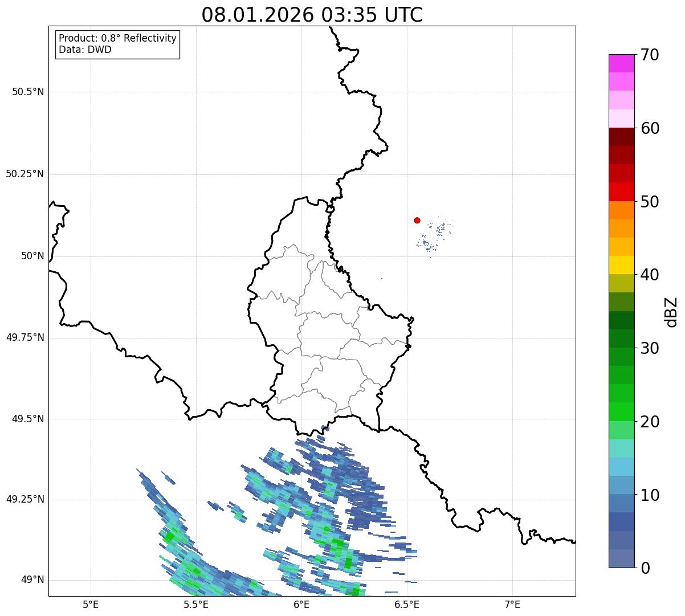The width and height of the screenshot is (685, 616).
Task: Pick the yellow colorbar swatch above 40
Action: [621, 266]
